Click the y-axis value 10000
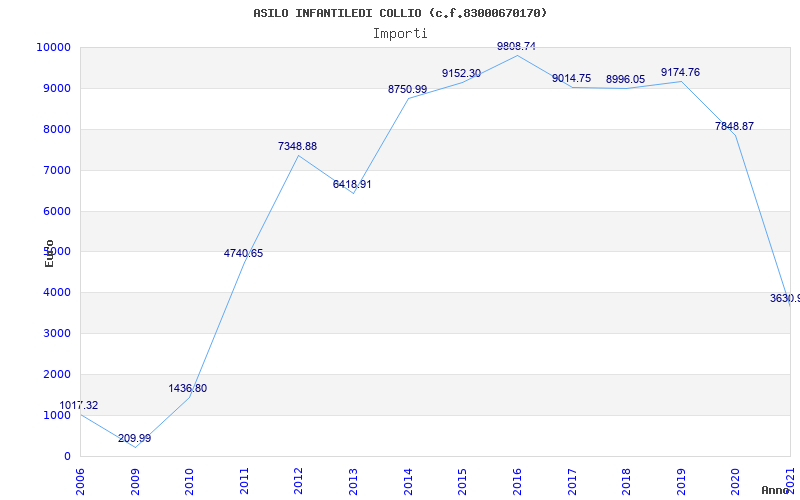Image resolution: width=800 pixels, height=500 pixels. pos(54,48)
